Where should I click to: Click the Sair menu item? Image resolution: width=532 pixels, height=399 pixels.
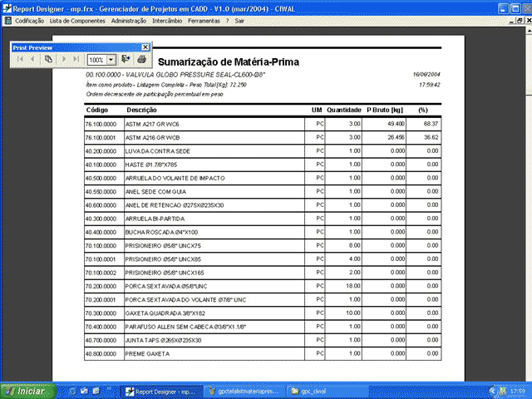point(240,19)
